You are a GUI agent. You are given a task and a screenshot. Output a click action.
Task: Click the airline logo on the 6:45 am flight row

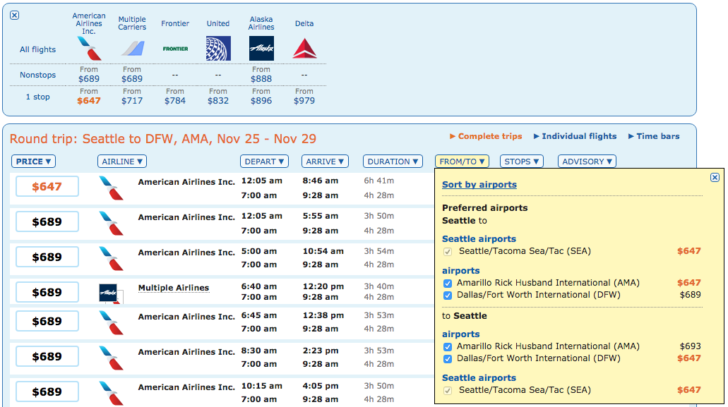[111, 323]
